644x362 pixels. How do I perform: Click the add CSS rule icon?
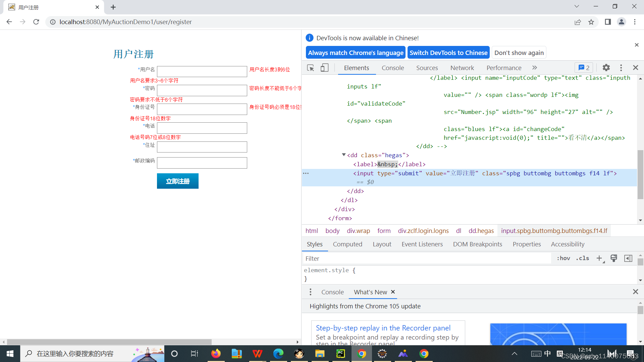tap(599, 258)
